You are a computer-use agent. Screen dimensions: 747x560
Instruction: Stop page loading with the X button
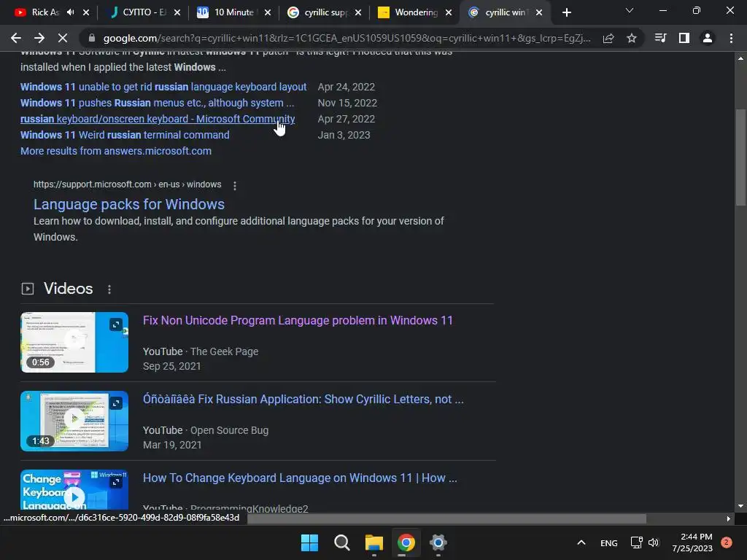pos(63,38)
